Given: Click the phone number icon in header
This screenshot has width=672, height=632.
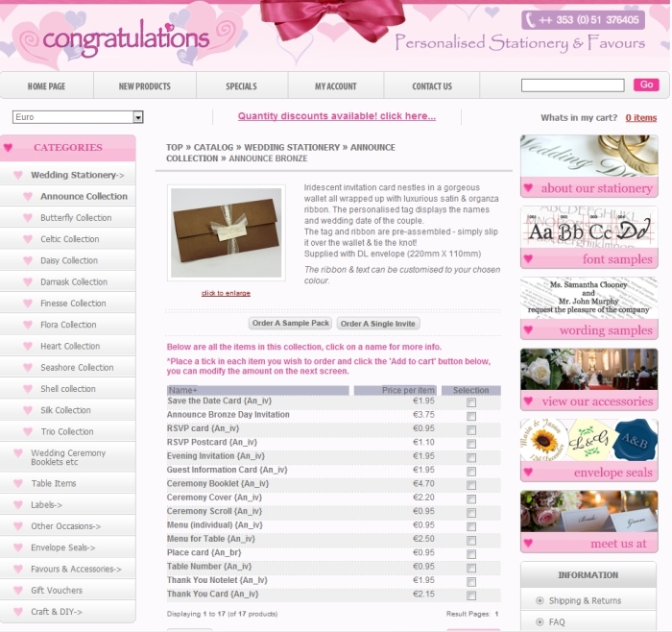Looking at the screenshot, I should [531, 19].
